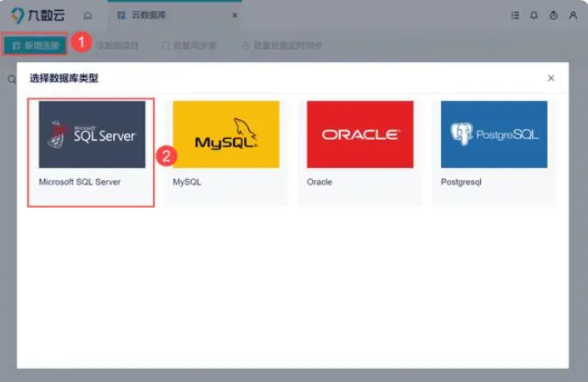
Task: Select the PostgreSQL logo thumbnail
Action: [x=495, y=134]
